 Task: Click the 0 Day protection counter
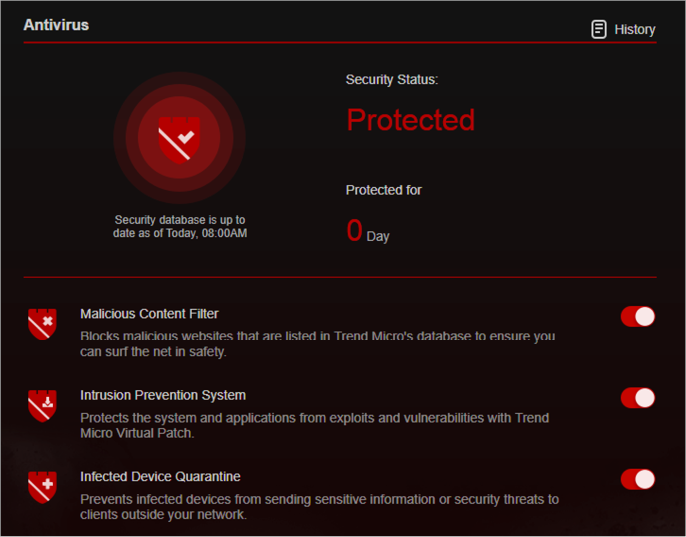(368, 231)
